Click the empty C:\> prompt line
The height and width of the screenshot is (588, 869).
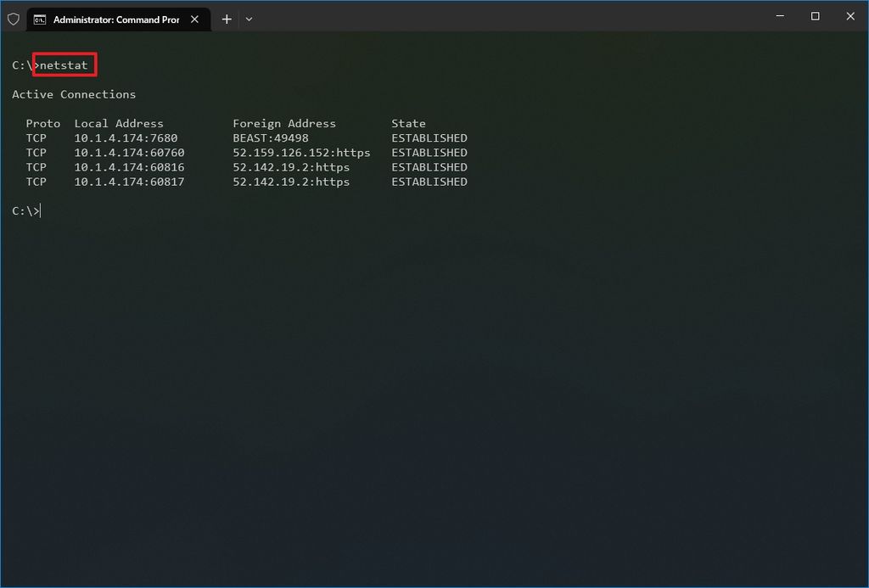(26, 211)
